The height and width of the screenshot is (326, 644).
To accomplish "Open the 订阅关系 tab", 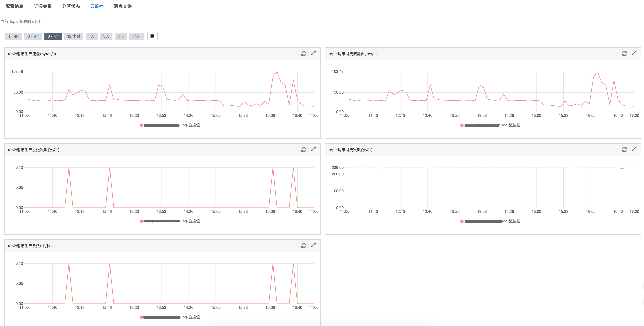I will [x=43, y=6].
